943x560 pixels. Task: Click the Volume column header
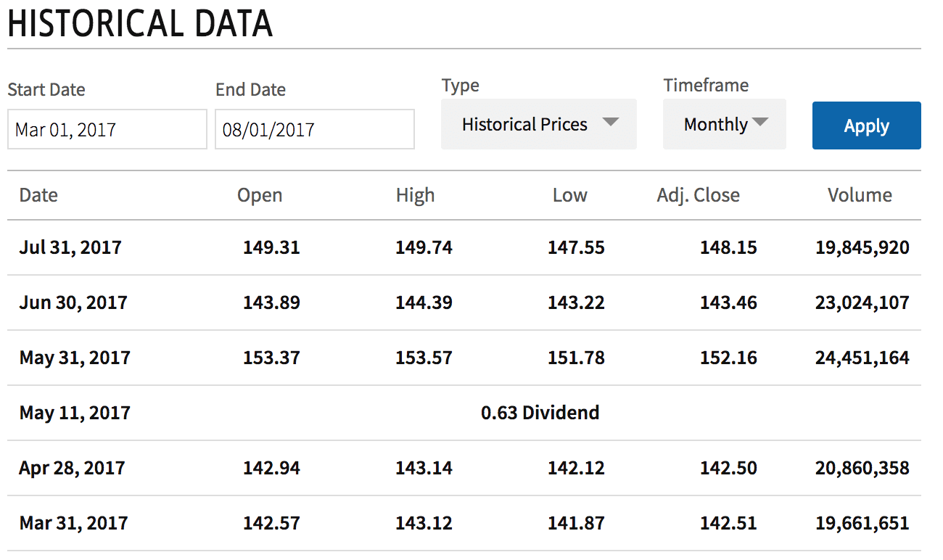click(x=860, y=195)
